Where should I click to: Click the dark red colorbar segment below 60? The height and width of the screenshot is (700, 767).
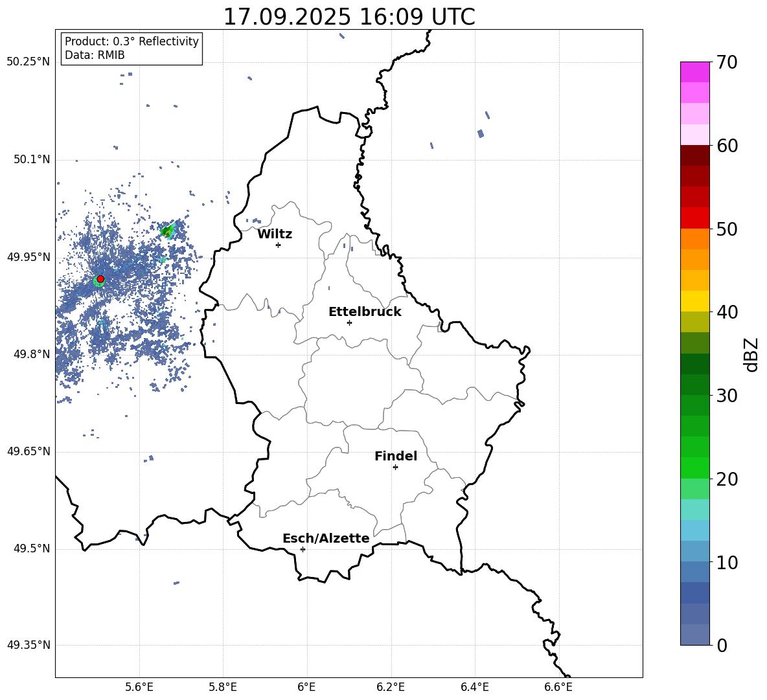tap(694, 155)
